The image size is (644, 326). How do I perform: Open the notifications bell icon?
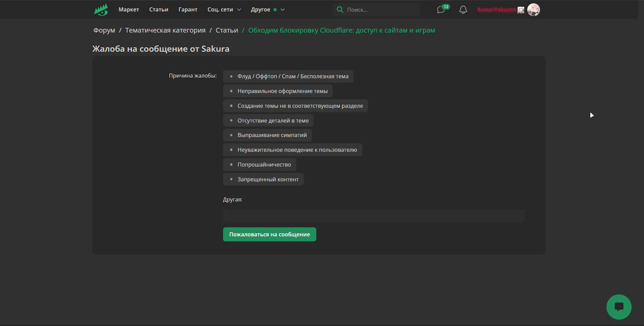click(463, 10)
